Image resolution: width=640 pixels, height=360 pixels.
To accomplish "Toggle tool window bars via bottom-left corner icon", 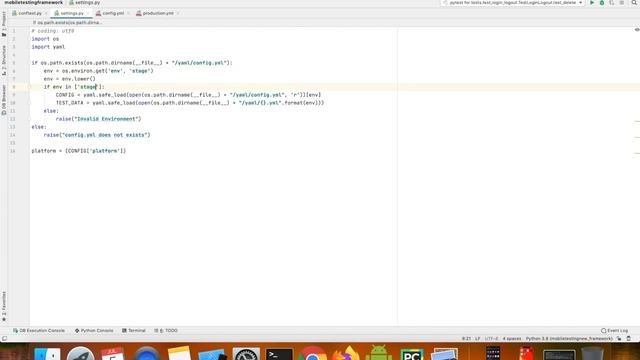I will point(4,338).
